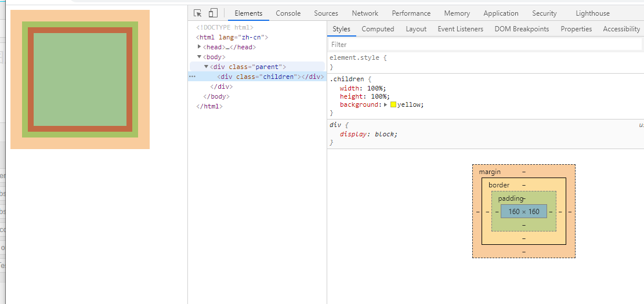Collapse the body element node
Viewport: 644px width, 304px height.
point(200,57)
